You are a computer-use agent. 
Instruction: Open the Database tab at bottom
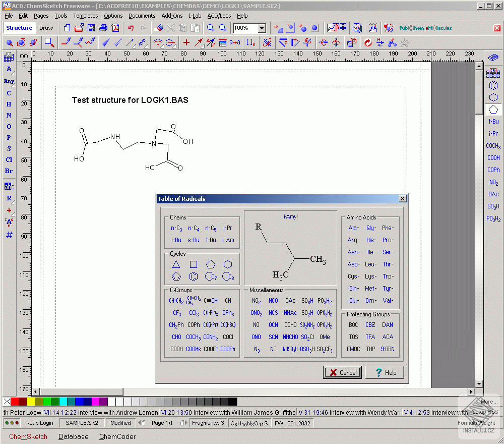coord(73,436)
